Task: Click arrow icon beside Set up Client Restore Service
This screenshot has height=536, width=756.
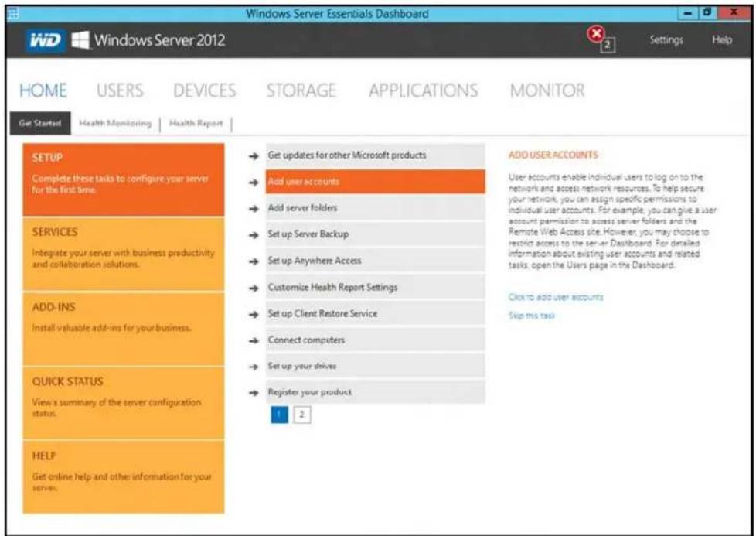Action: pyautogui.click(x=254, y=315)
